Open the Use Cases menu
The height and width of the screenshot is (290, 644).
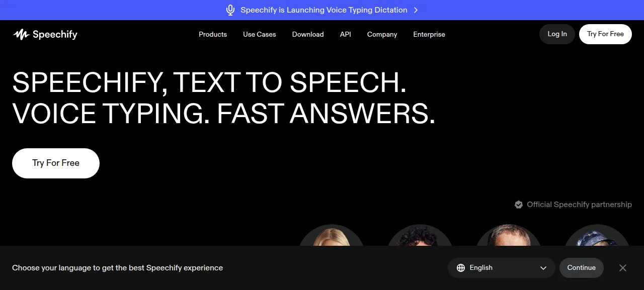click(x=260, y=34)
